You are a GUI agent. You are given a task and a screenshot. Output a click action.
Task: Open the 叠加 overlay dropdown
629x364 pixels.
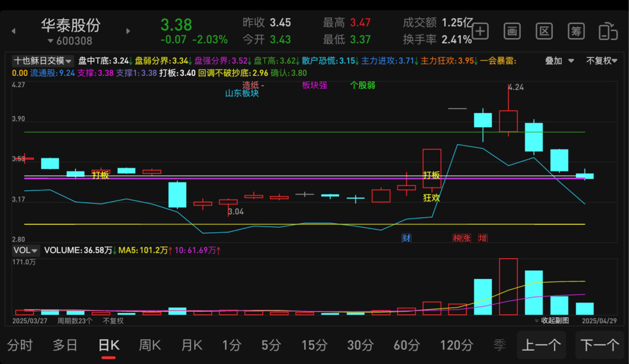coord(559,61)
